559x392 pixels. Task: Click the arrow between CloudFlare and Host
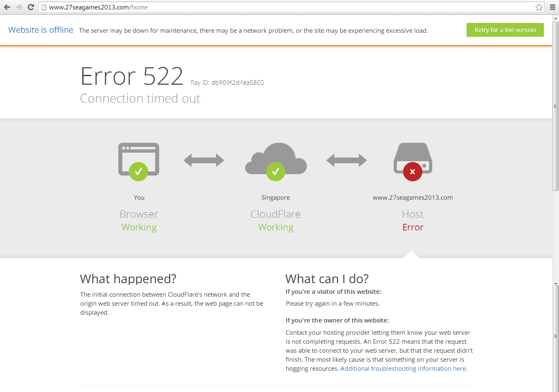[347, 160]
